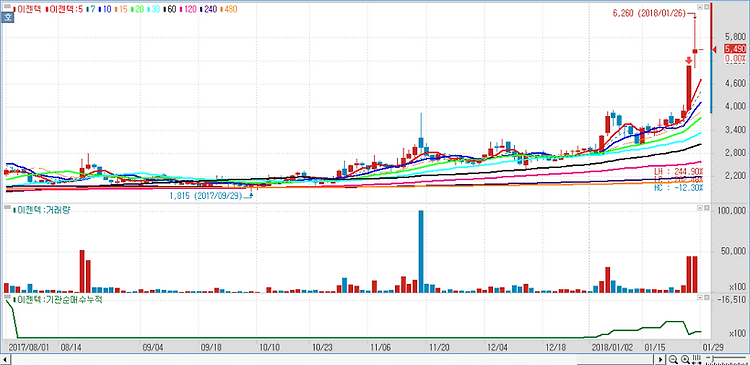Click the bar spacing adjust icon
Screen dimensions: 750x365
[x=697, y=359]
